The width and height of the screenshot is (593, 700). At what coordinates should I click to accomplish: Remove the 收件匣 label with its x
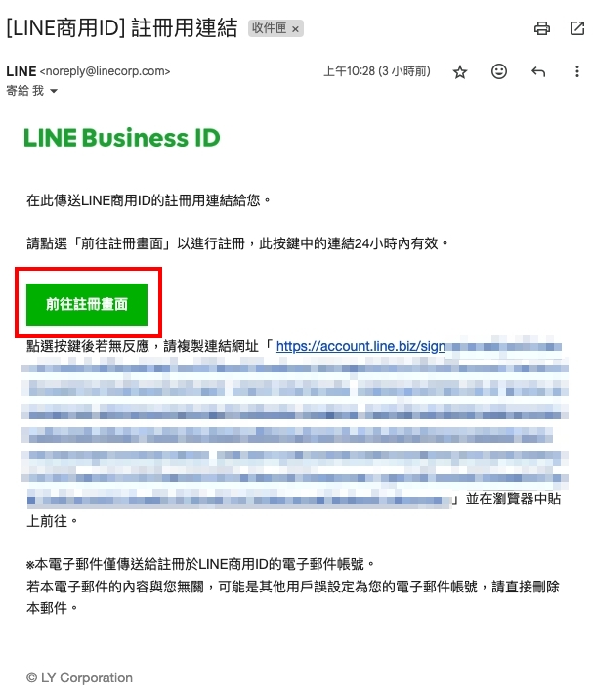(x=295, y=29)
